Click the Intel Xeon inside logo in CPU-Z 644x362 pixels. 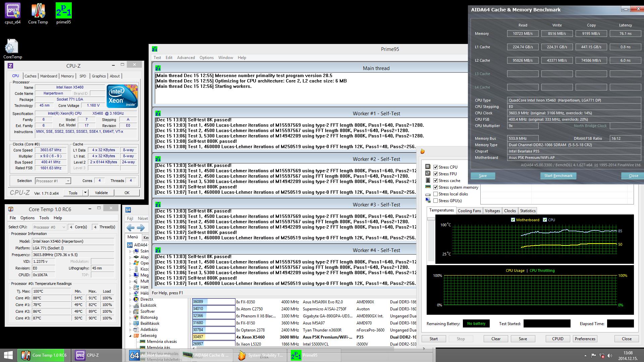[122, 96]
